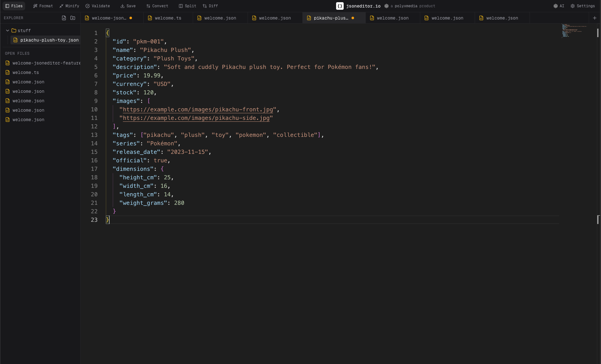Save the current file
This screenshot has height=364, width=601.
coord(128,6)
